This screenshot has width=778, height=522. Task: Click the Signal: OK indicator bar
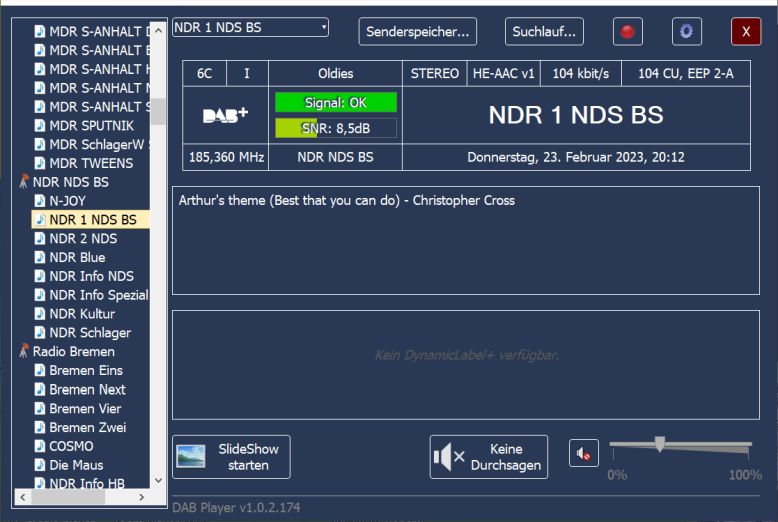point(336,102)
